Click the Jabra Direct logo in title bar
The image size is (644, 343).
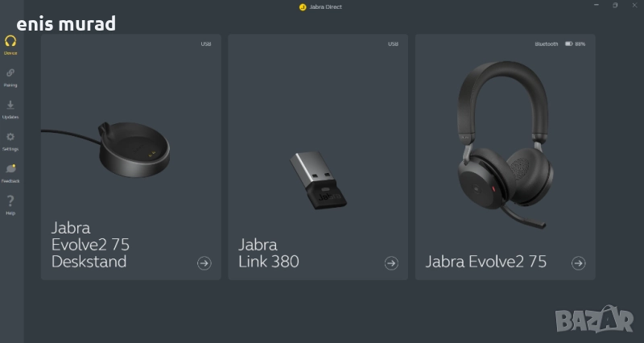[x=303, y=7]
